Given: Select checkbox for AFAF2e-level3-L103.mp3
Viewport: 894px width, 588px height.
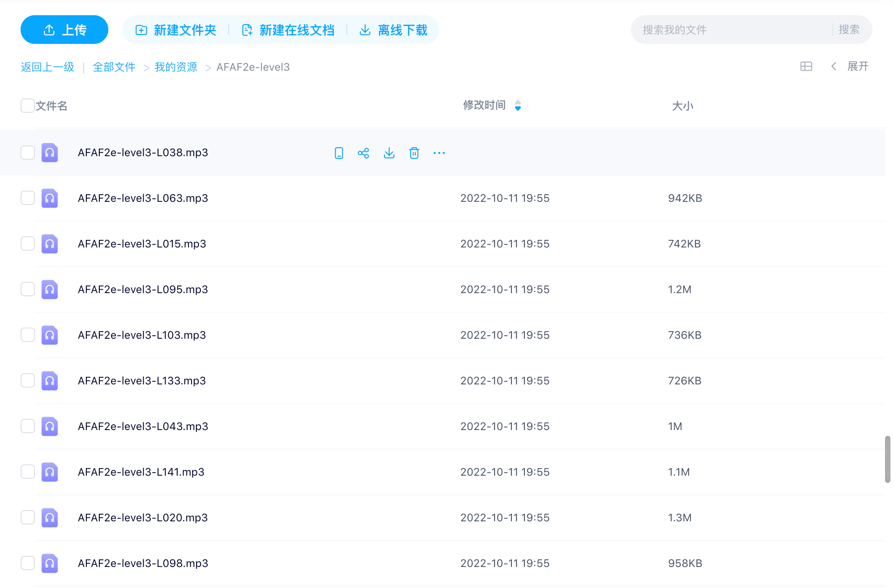Looking at the screenshot, I should (x=28, y=335).
